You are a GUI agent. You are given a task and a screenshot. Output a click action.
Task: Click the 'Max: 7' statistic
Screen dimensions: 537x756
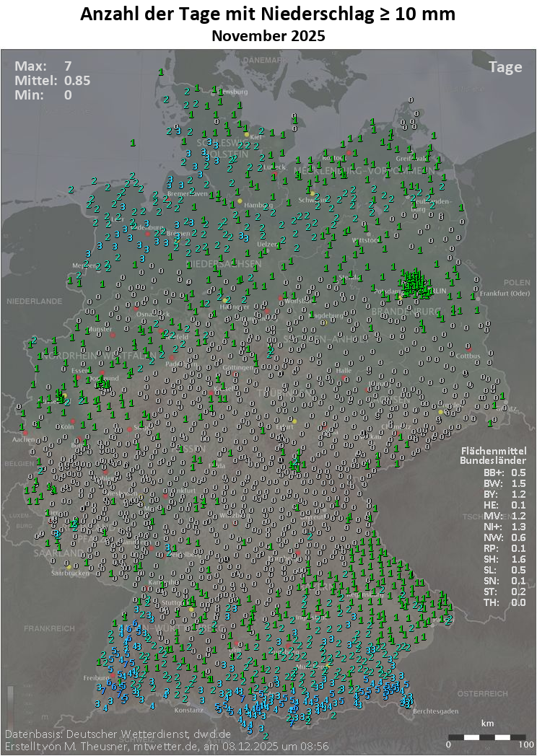click(x=43, y=67)
